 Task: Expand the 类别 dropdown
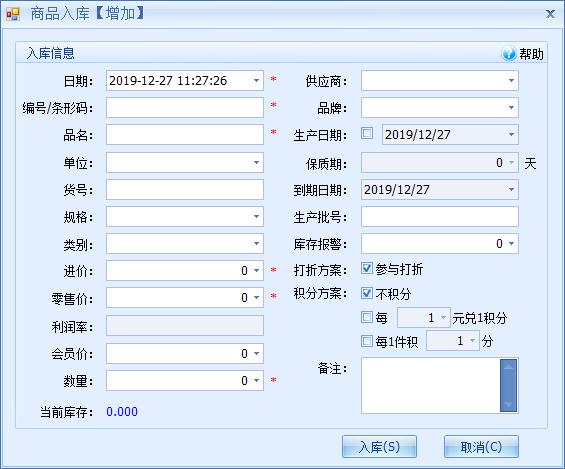pos(257,244)
